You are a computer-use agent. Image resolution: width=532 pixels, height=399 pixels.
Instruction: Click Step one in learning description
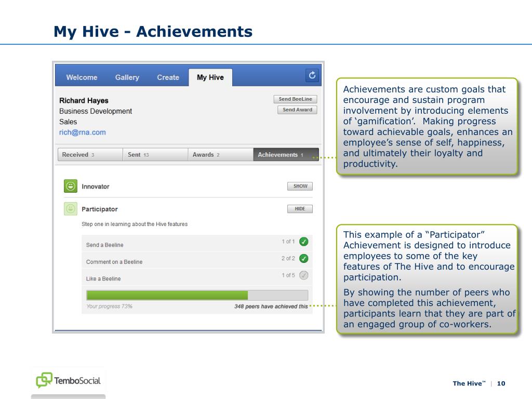pyautogui.click(x=135, y=224)
